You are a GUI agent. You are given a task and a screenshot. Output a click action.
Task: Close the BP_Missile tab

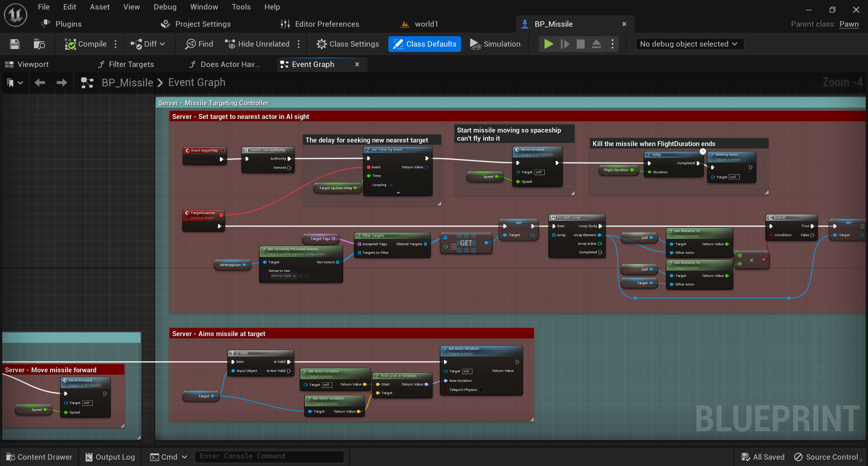[624, 24]
